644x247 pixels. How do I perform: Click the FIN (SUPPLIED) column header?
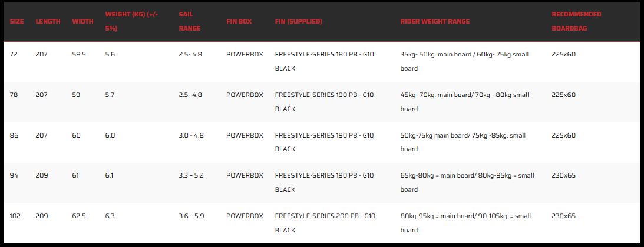[x=299, y=21]
